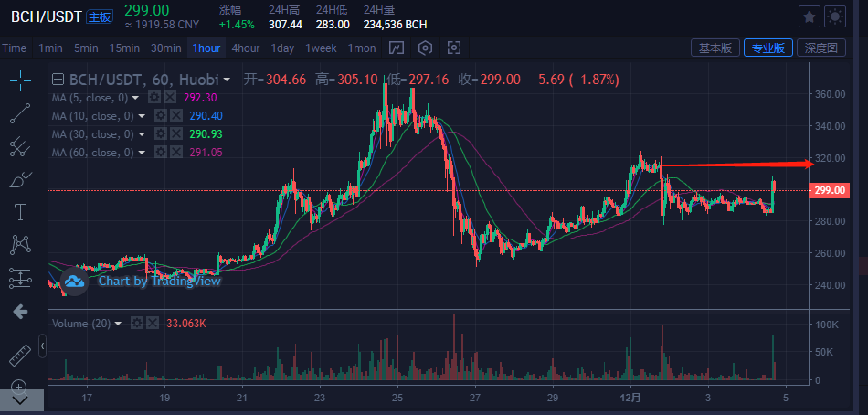Open the Chart by TradingView link
868x415 pixels.
coord(159,281)
